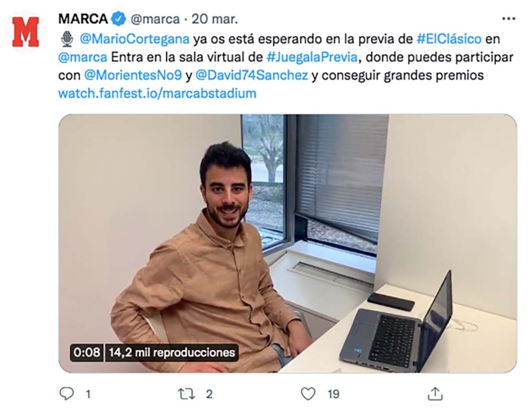Like the tweet with heart icon
532x410 pixels.
point(308,394)
